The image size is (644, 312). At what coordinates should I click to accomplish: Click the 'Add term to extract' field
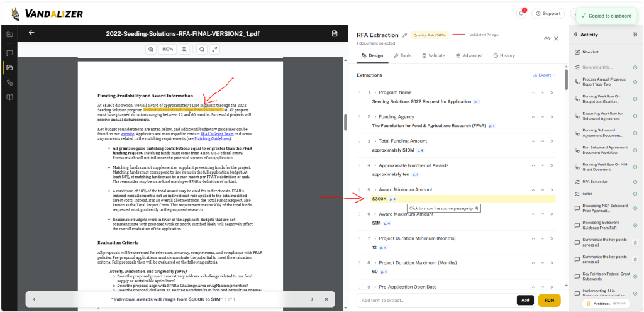coord(436,300)
